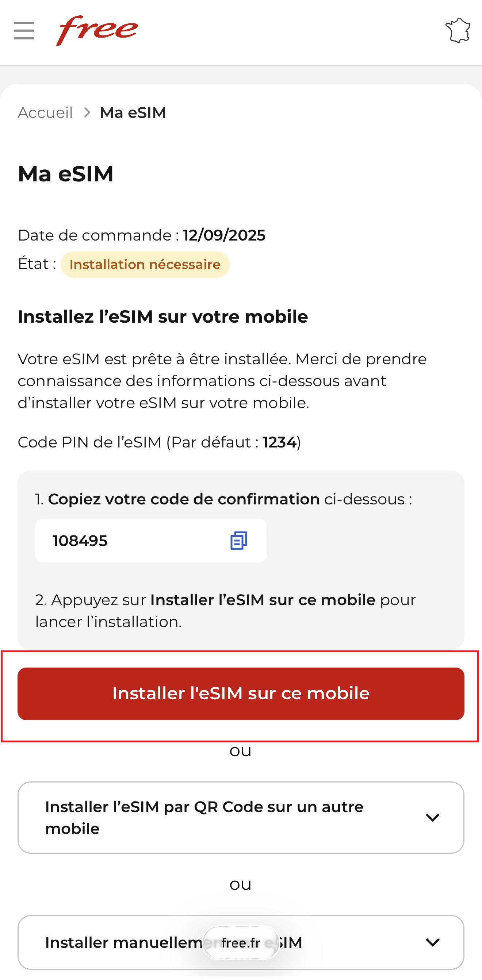Open the hamburger navigation menu
Image resolution: width=482 pixels, height=980 pixels.
click(x=24, y=30)
